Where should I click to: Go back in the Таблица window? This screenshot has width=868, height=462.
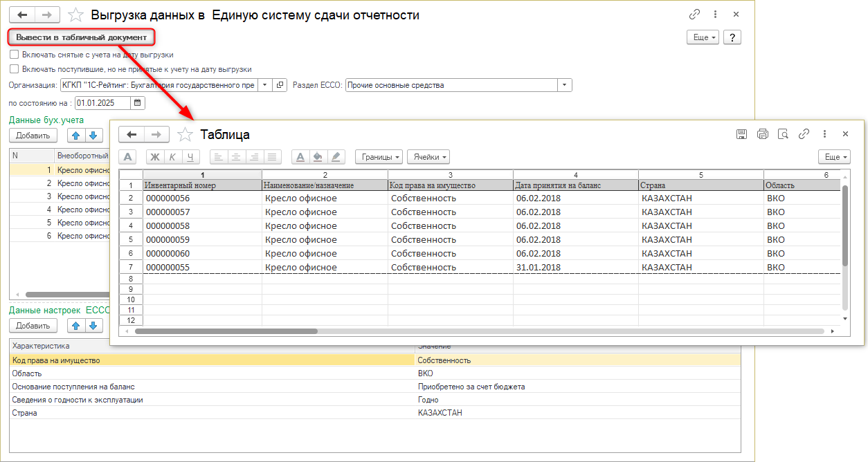[132, 134]
